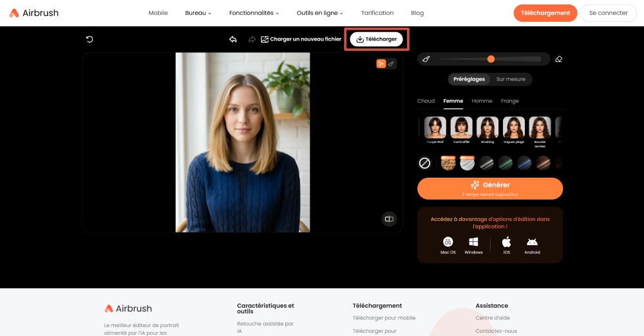Click the 'Assistance' footer heading
The width and height of the screenshot is (644, 336).
click(x=491, y=306)
